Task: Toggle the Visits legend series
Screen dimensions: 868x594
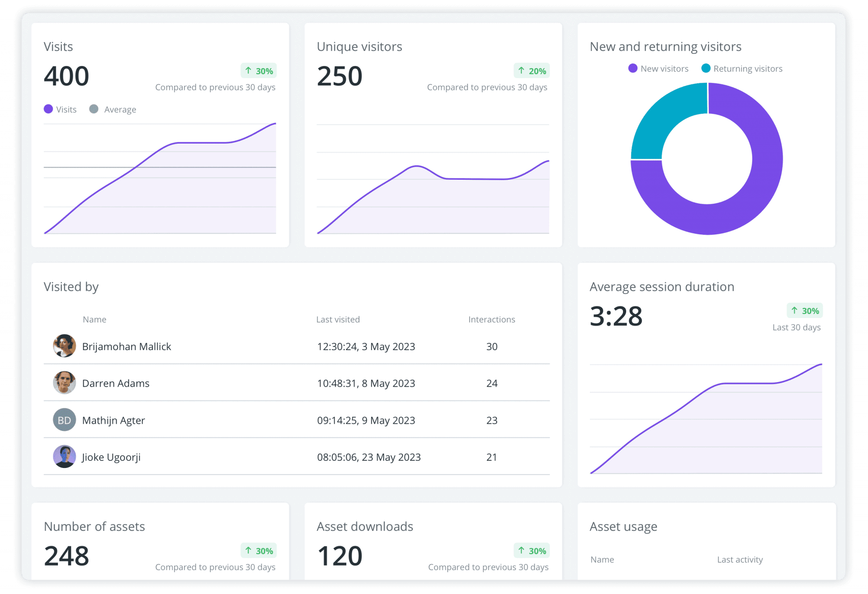Action: [x=61, y=109]
